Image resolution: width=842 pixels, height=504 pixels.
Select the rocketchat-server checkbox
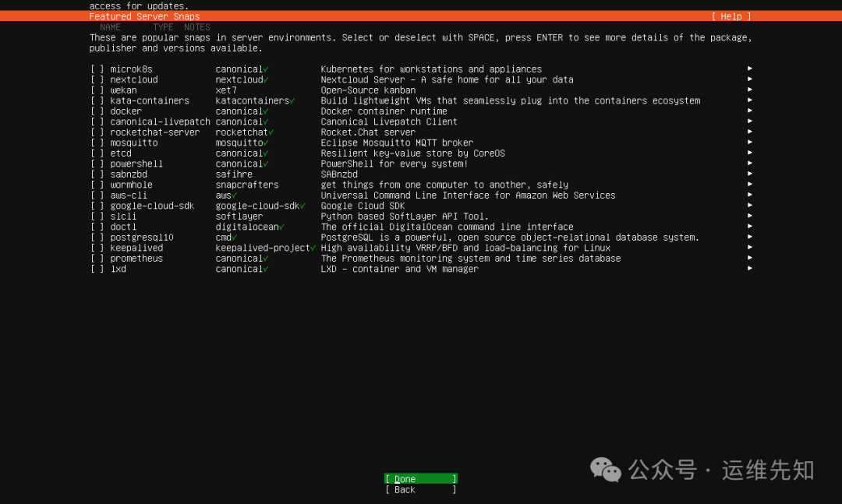(97, 132)
